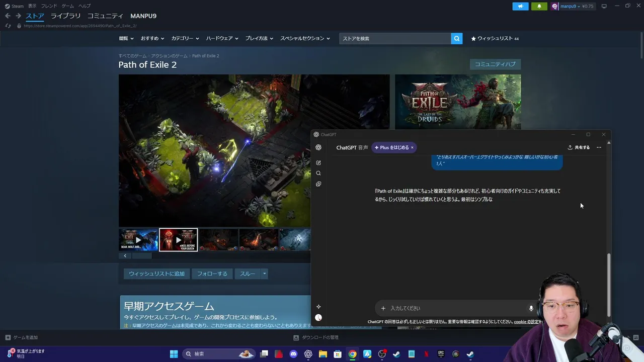This screenshot has width=644, height=362.
Task: Click the スルー button
Action: pyautogui.click(x=247, y=274)
